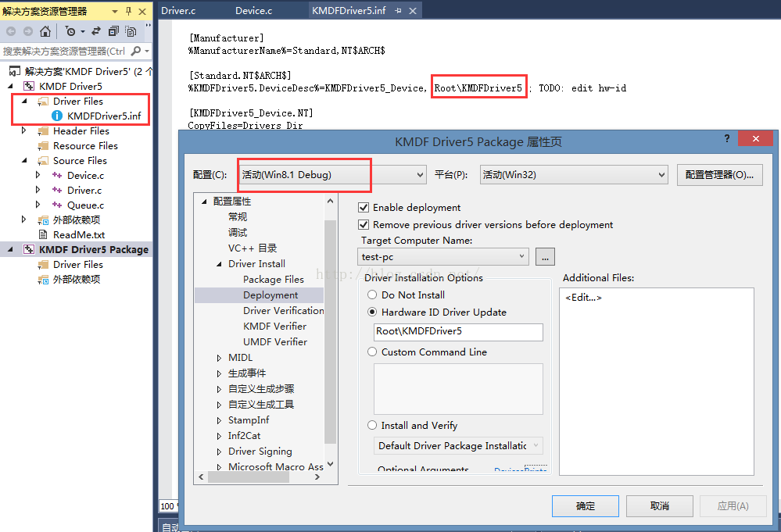781x532 pixels.
Task: Expand the Header Files folder in Solution Explorer
Action: 23,130
